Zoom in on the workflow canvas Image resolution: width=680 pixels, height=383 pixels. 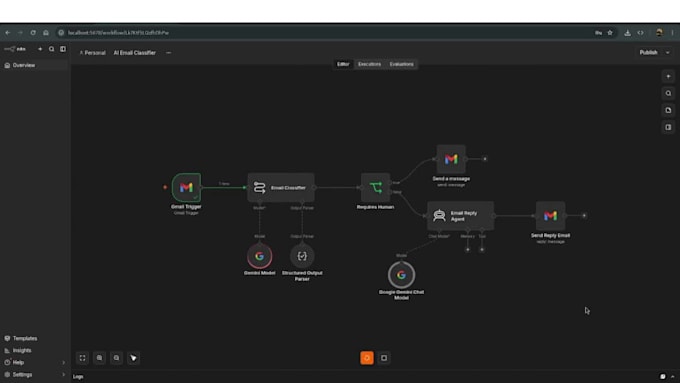(99, 358)
